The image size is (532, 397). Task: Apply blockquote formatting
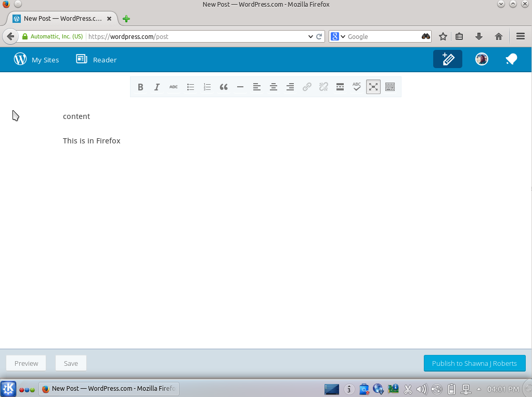pos(224,87)
